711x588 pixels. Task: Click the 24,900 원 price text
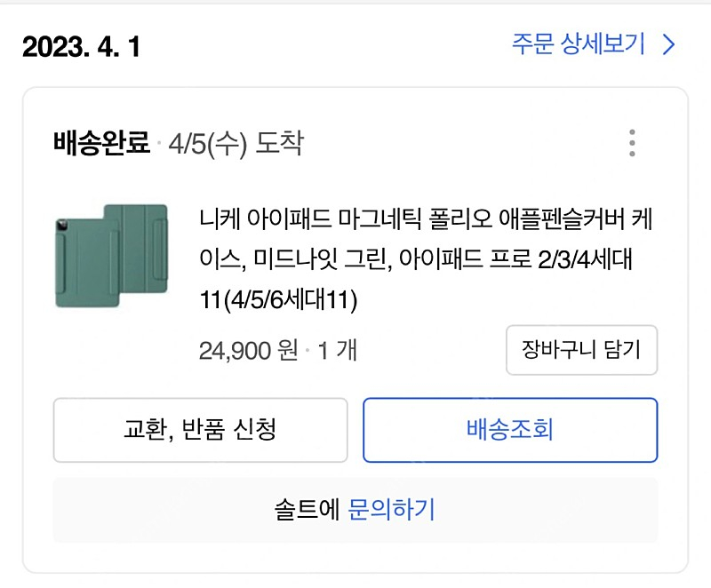[x=244, y=350]
